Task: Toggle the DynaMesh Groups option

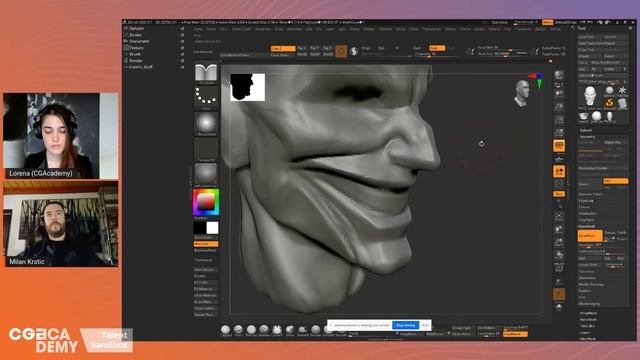Action: (610, 232)
